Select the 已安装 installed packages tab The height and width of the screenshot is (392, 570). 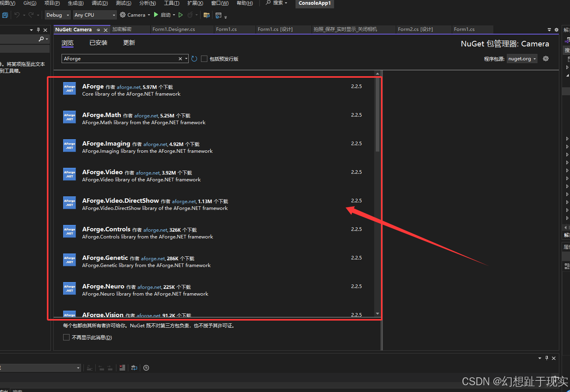(98, 43)
